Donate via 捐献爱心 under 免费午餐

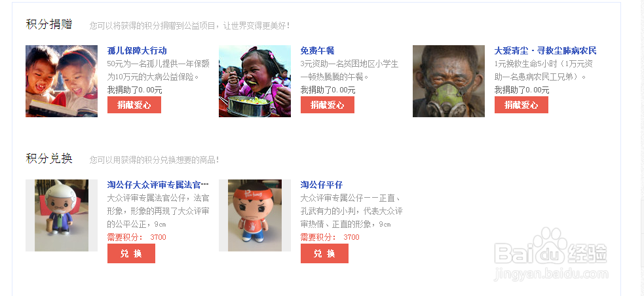click(328, 105)
